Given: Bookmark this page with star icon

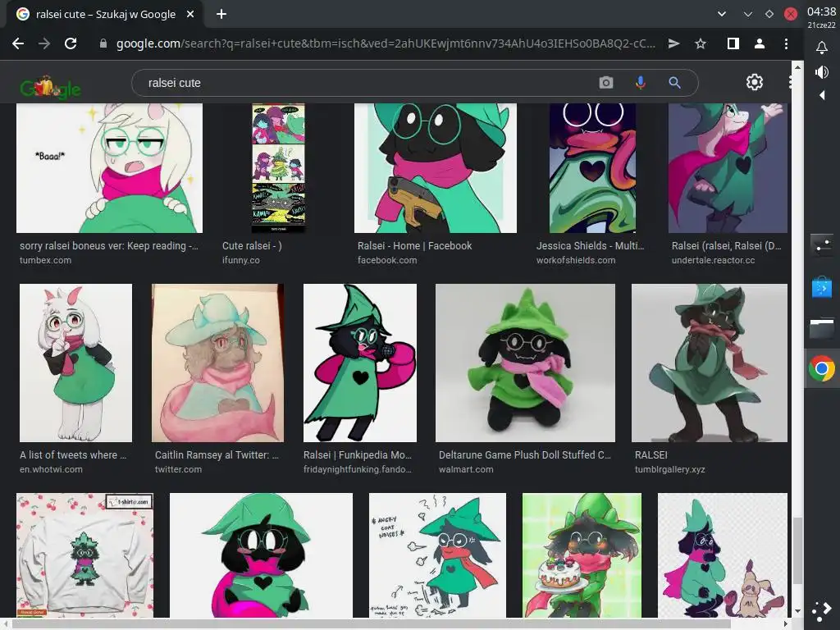Looking at the screenshot, I should (701, 43).
